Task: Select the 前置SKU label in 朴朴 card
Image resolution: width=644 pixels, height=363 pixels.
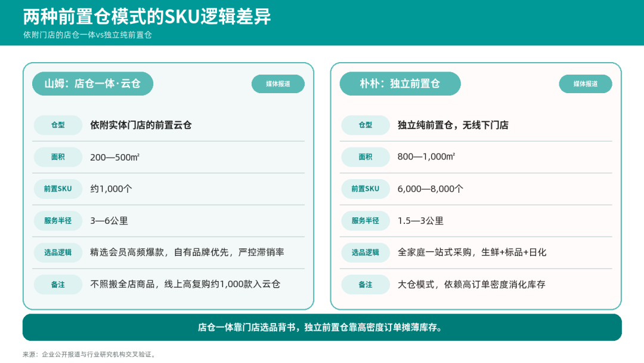Action: point(365,189)
